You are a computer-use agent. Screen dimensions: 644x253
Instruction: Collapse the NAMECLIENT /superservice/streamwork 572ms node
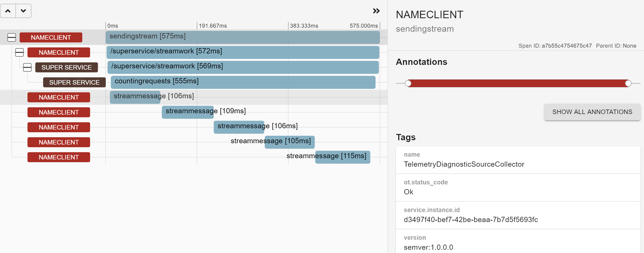click(x=19, y=52)
